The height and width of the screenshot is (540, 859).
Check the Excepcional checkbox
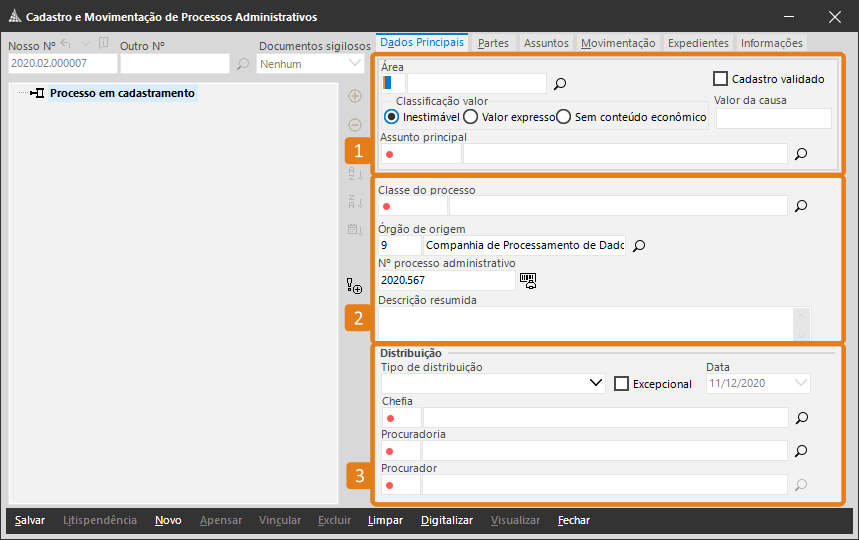click(621, 384)
